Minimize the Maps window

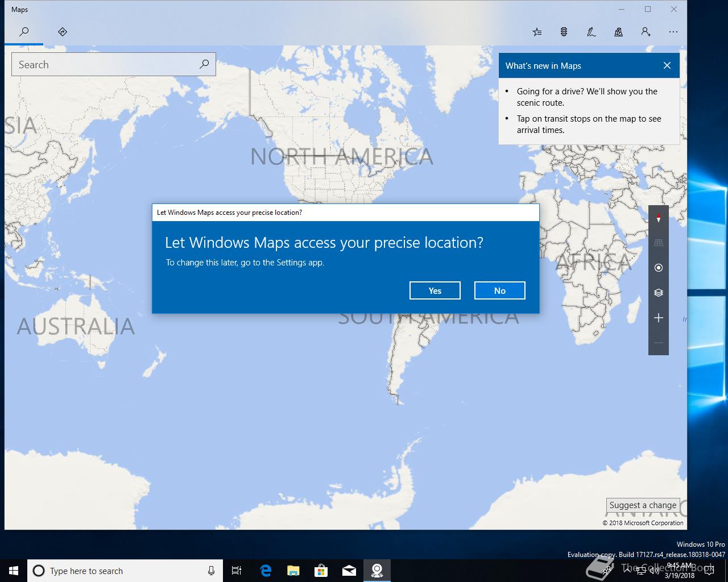click(622, 9)
